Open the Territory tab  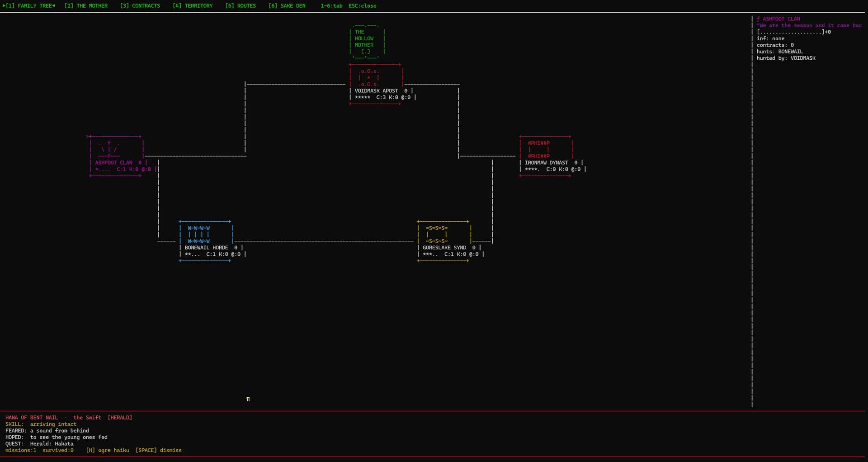point(193,6)
